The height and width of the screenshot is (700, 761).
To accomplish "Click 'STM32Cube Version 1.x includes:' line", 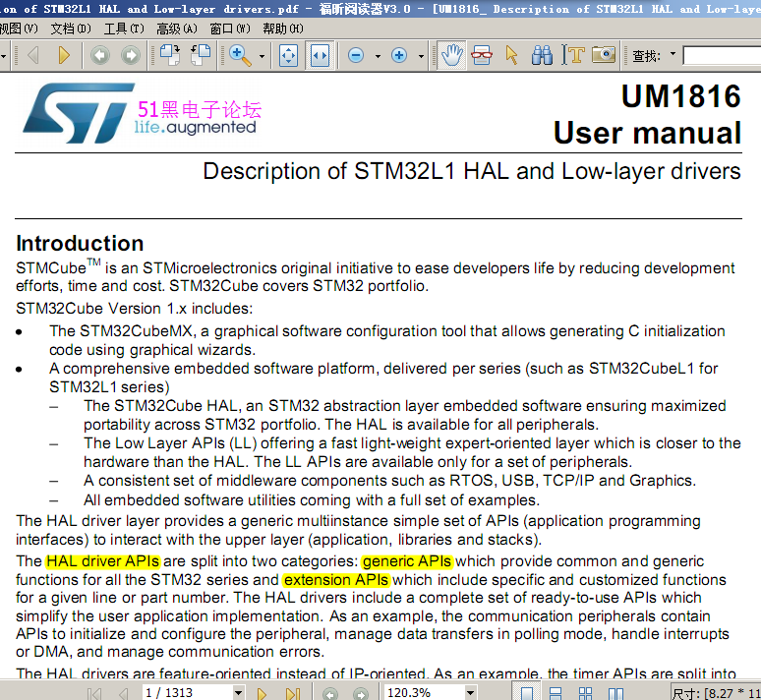I will click(x=135, y=309).
